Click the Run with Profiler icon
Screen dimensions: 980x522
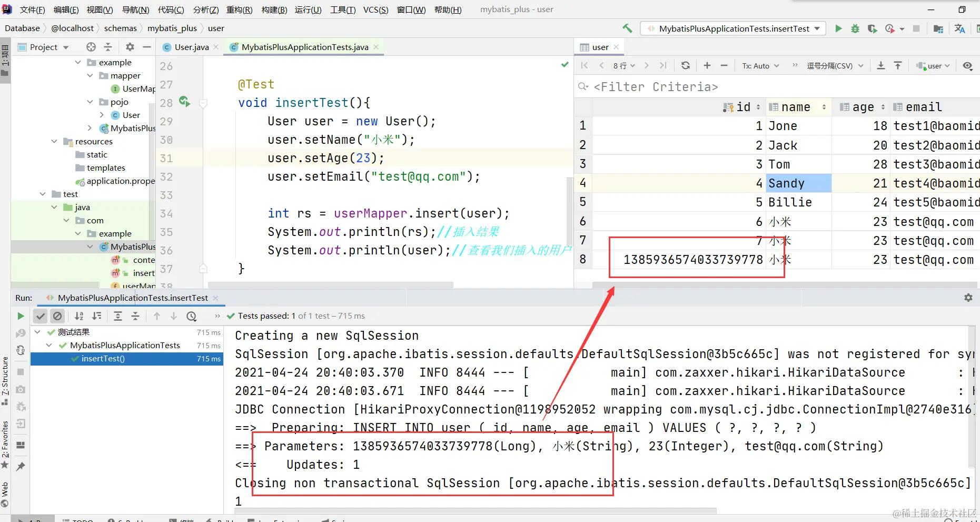(x=890, y=28)
